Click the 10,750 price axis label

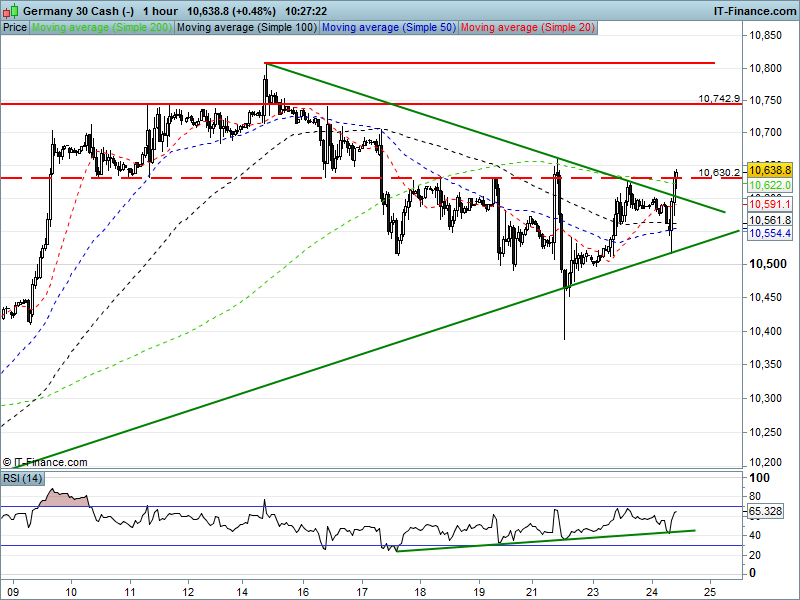click(x=765, y=101)
